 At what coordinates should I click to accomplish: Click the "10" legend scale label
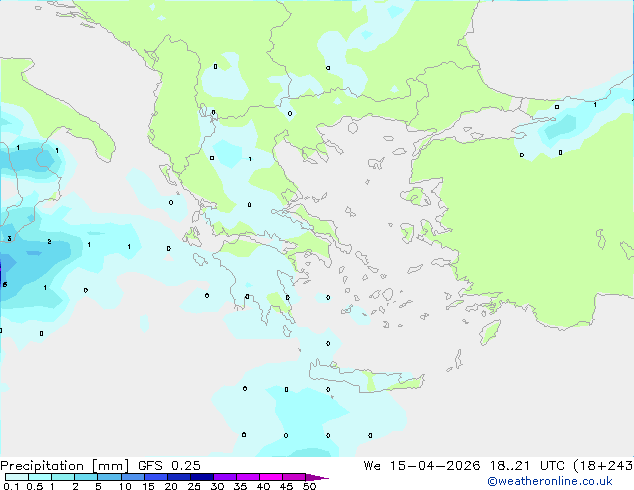[125, 486]
